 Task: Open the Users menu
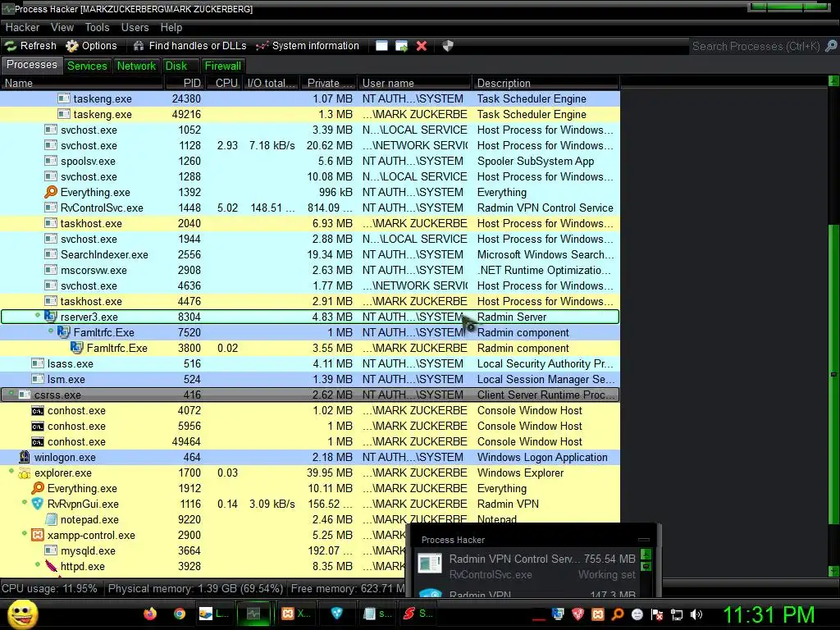click(x=135, y=27)
